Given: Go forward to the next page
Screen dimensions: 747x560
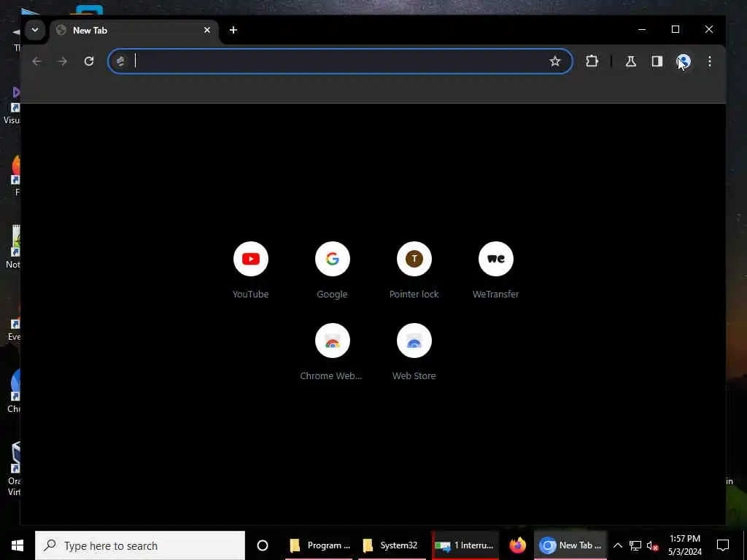Looking at the screenshot, I should point(63,61).
